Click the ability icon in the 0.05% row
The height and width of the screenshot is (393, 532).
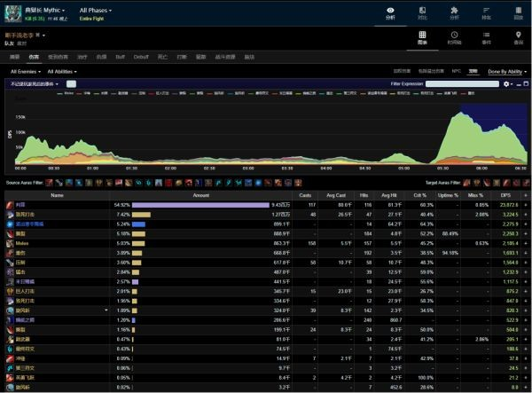point(10,378)
